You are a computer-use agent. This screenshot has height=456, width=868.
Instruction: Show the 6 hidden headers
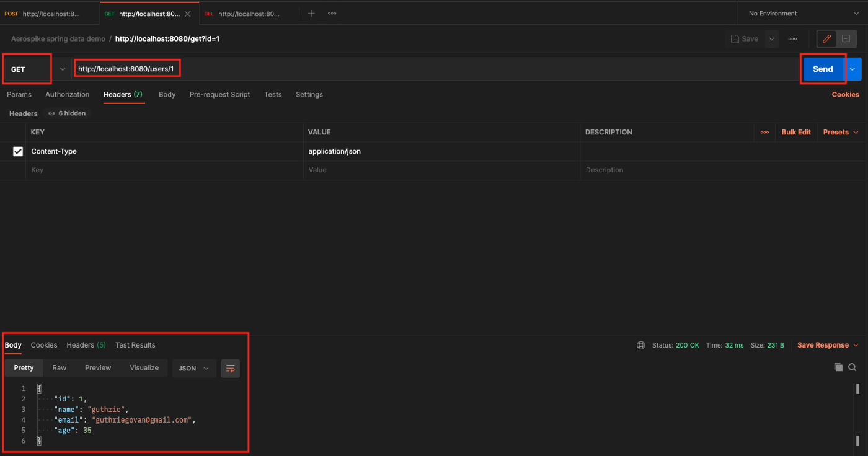[68, 113]
